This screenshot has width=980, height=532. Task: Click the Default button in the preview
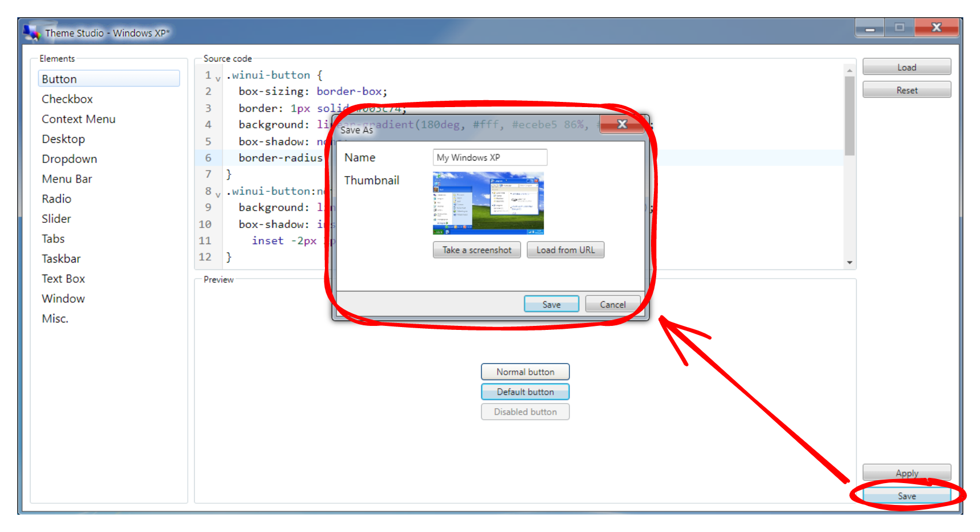click(525, 392)
